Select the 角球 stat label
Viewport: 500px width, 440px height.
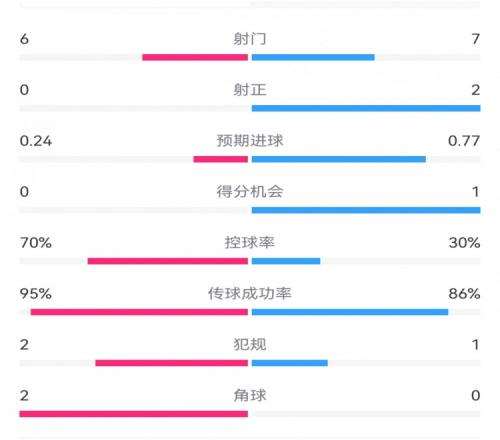pos(250,395)
